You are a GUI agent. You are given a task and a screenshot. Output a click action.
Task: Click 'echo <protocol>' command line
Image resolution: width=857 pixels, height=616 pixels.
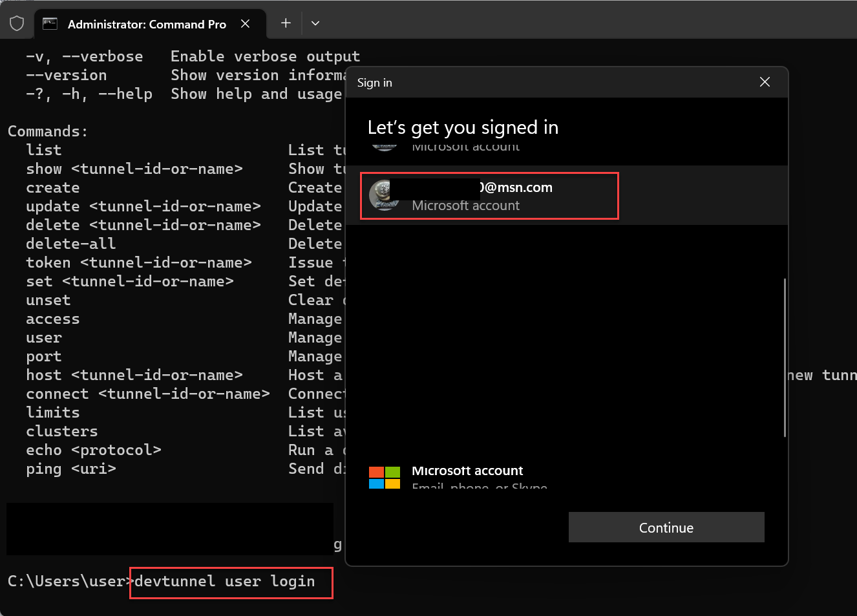point(94,450)
